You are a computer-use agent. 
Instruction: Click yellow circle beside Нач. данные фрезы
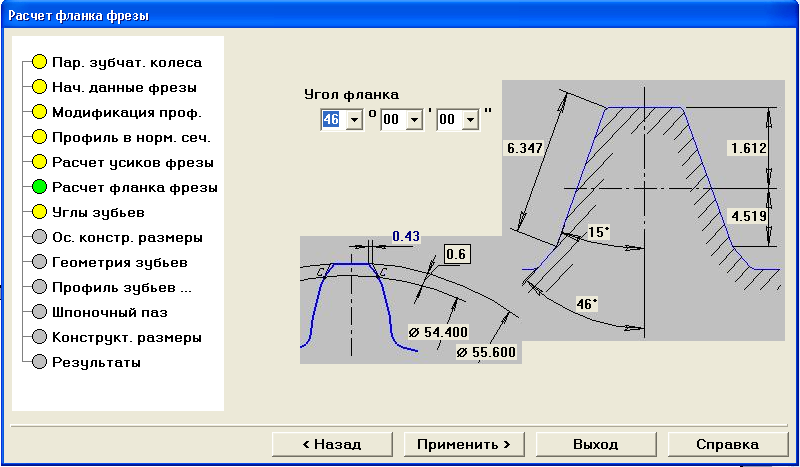[39, 87]
